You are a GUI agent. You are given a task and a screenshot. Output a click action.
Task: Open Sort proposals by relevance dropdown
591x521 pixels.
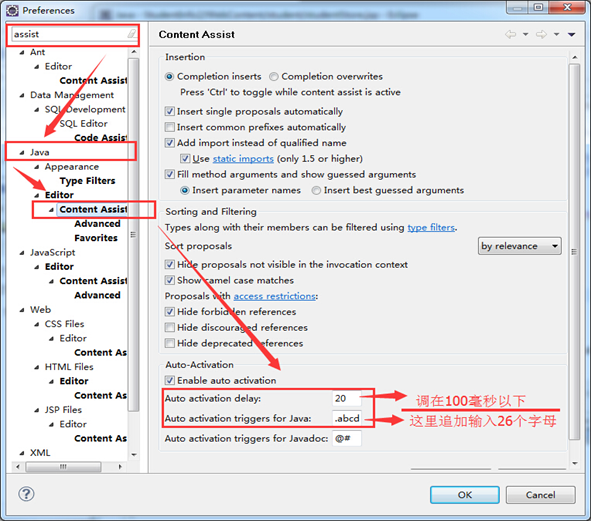520,246
